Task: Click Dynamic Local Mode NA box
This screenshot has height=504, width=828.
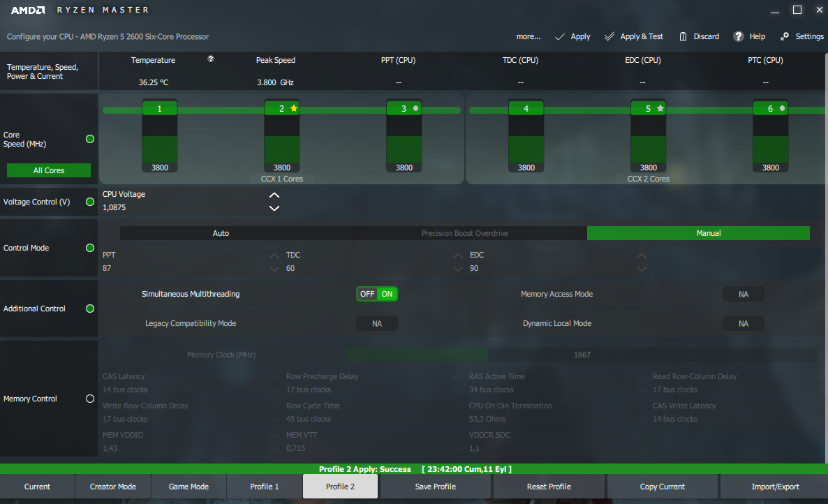Action: (743, 323)
